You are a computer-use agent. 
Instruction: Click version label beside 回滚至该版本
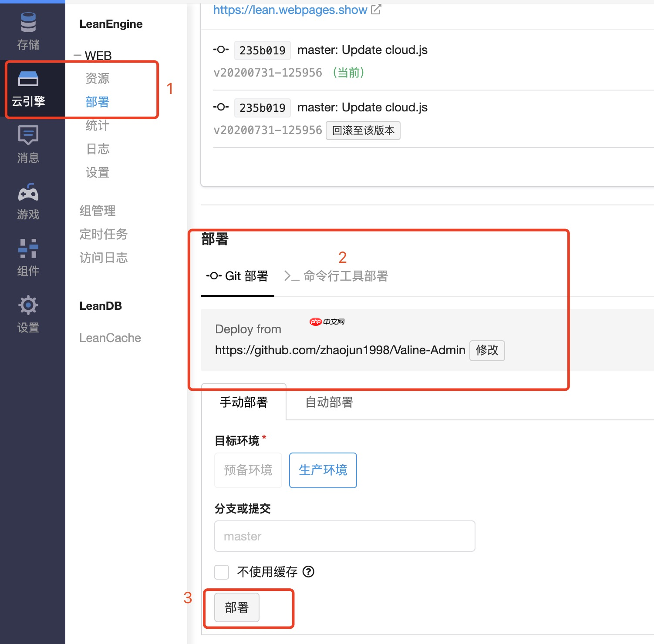click(x=268, y=130)
